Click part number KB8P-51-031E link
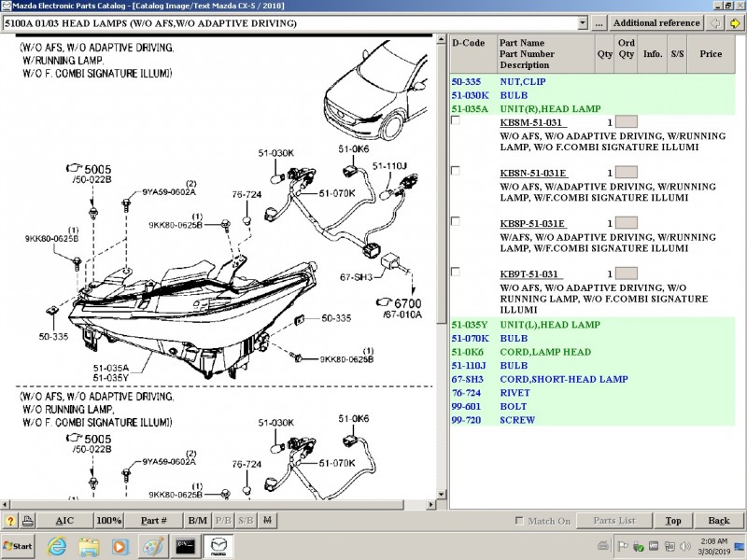747x560 pixels. pos(532,223)
